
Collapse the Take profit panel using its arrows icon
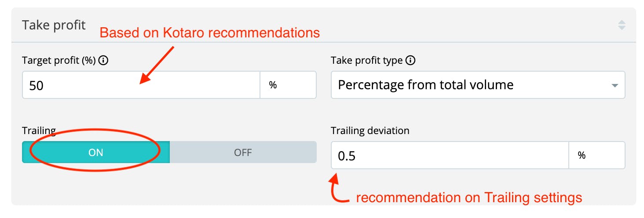[622, 25]
